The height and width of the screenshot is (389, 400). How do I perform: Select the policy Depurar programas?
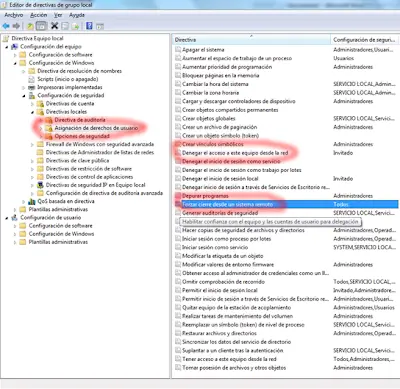[205, 196]
